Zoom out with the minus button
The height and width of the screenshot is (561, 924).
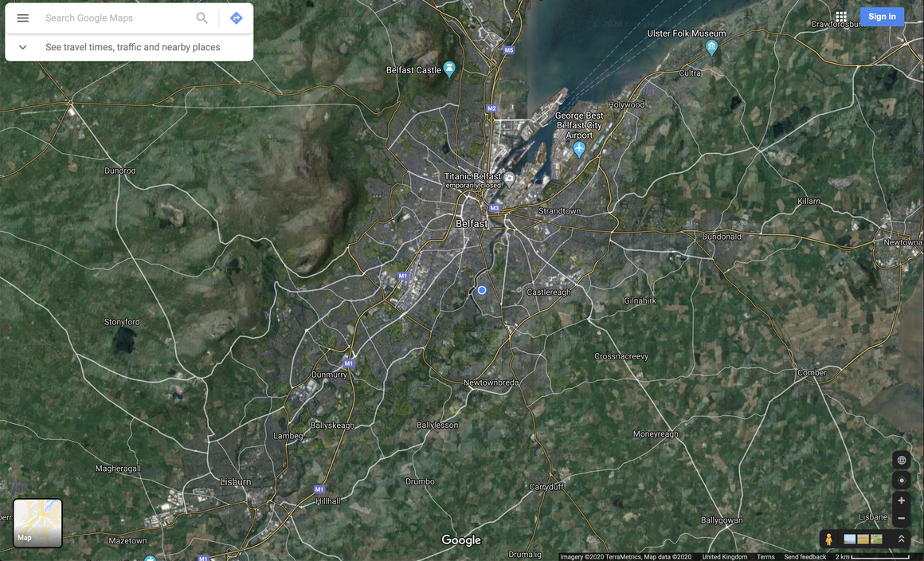coord(902,519)
